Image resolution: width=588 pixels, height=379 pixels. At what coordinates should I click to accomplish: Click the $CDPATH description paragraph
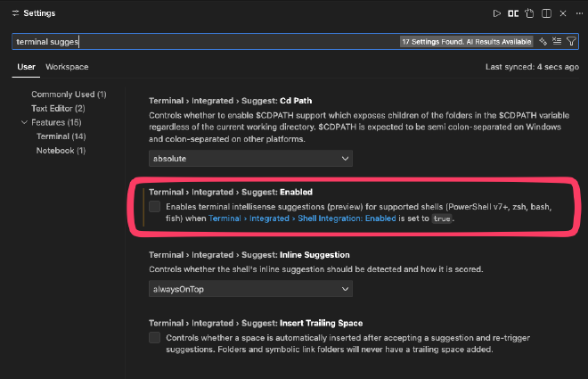(x=359, y=127)
